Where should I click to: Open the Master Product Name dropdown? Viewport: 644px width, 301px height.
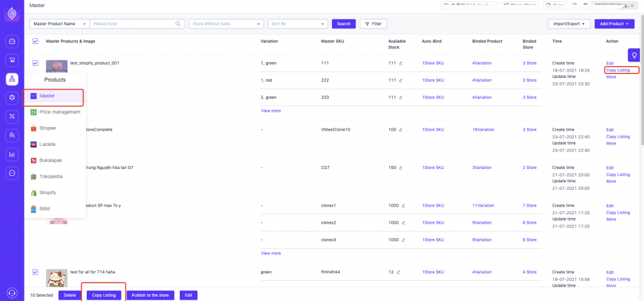pyautogui.click(x=60, y=24)
